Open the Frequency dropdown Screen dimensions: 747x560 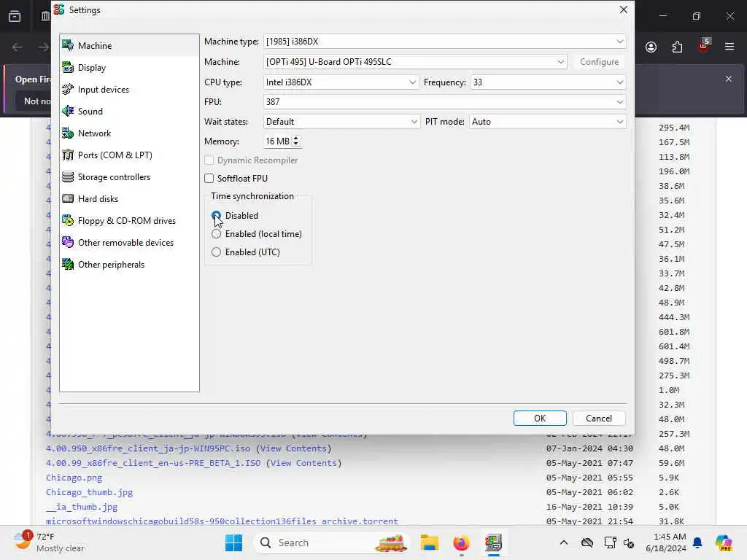[548, 82]
